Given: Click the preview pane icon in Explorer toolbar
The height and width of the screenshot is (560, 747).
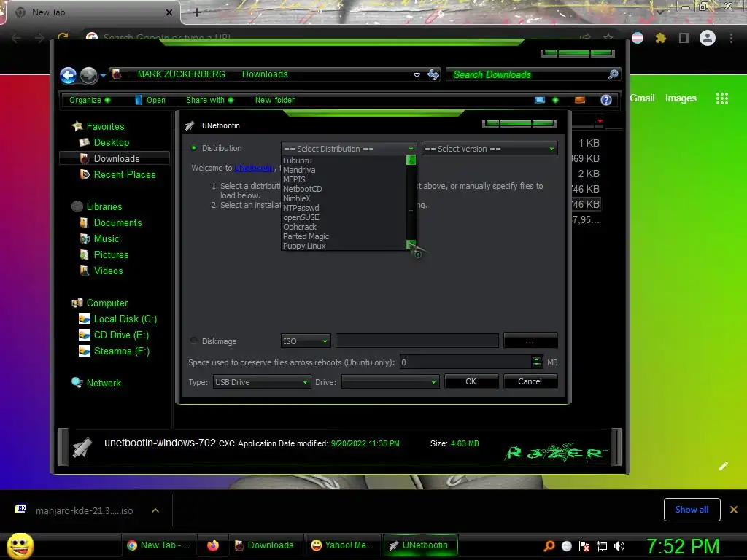Looking at the screenshot, I should (x=580, y=99).
